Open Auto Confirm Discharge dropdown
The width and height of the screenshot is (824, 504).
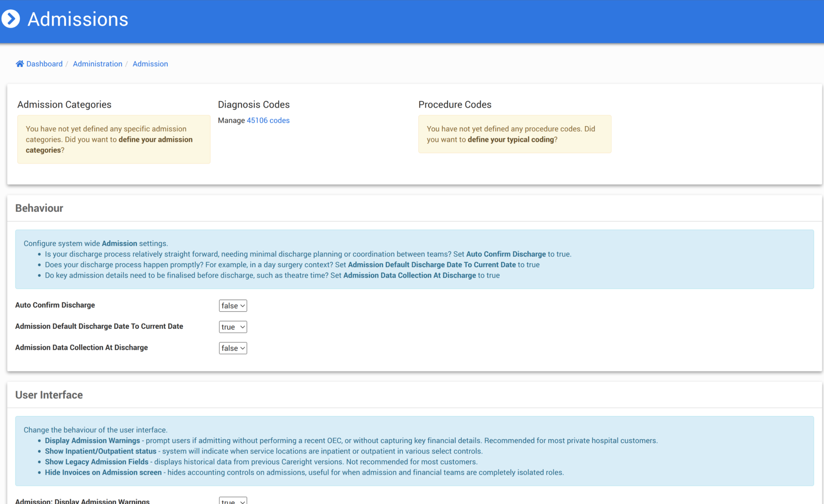(x=233, y=306)
